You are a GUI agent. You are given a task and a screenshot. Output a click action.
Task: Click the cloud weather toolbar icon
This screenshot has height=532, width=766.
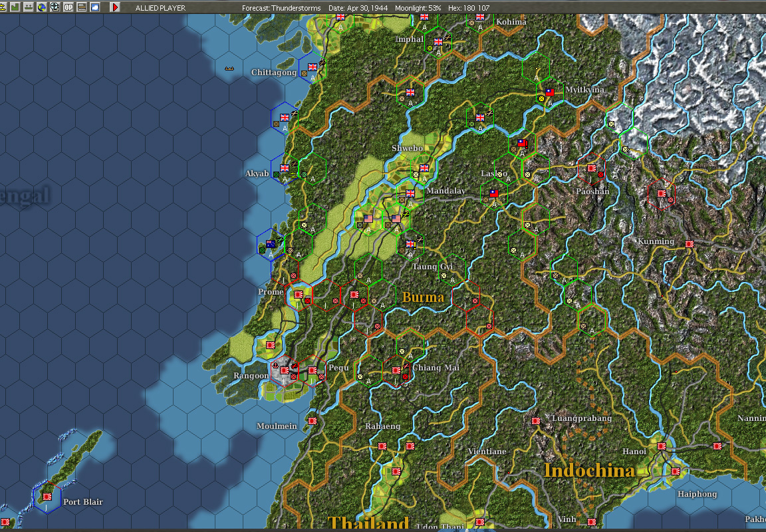click(x=95, y=7)
